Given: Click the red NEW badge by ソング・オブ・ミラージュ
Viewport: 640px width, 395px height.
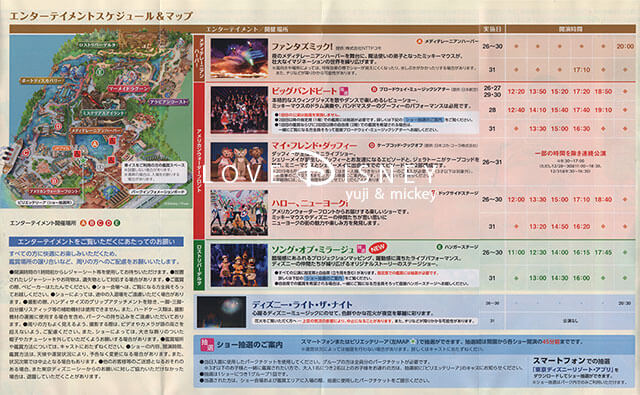Looking at the screenshot, I should (378, 248).
